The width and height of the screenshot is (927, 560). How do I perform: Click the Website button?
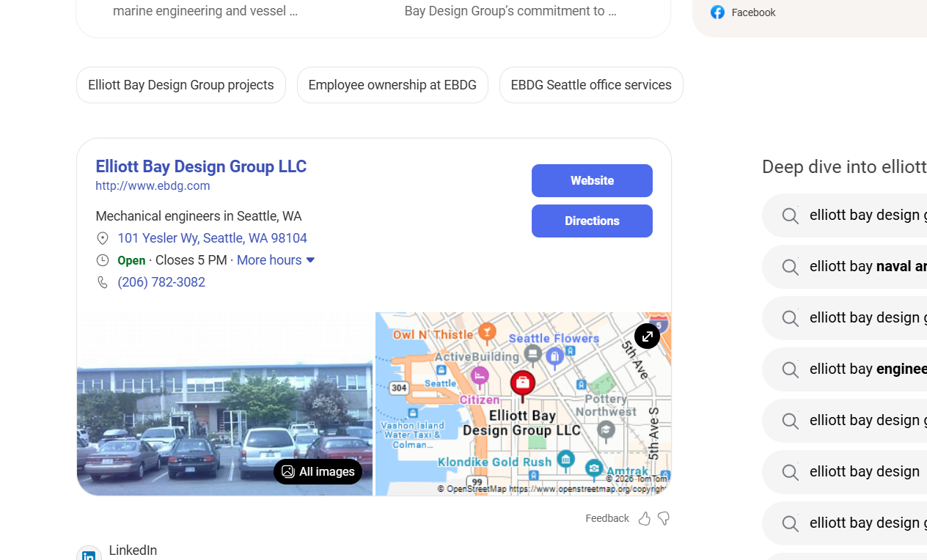592,180
